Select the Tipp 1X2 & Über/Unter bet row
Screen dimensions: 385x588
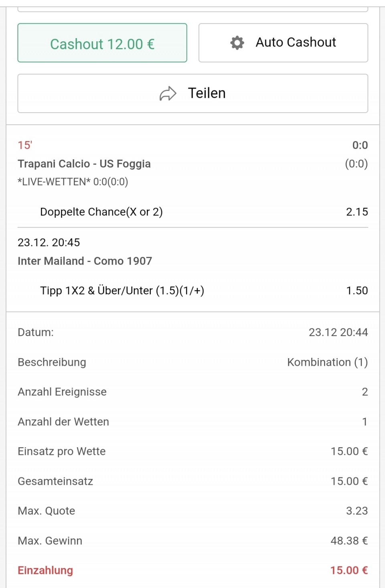[x=122, y=290]
